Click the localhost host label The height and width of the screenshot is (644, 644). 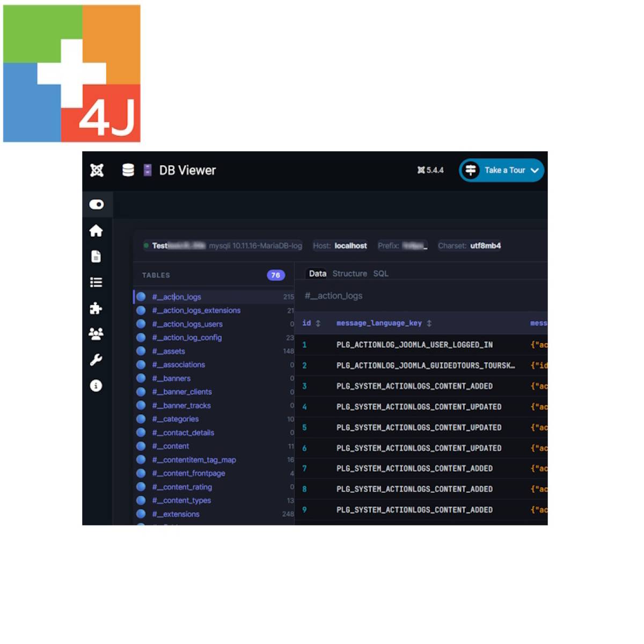pyautogui.click(x=350, y=246)
